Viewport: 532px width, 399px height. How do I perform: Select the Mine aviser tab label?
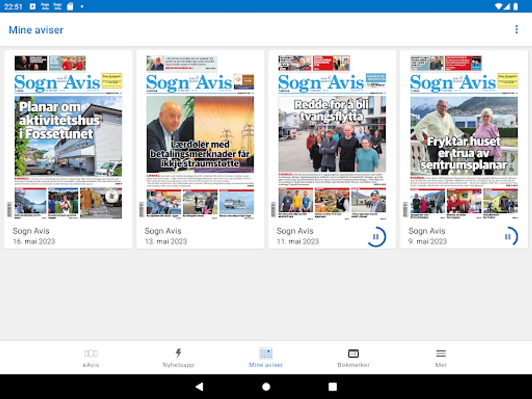[266, 365]
